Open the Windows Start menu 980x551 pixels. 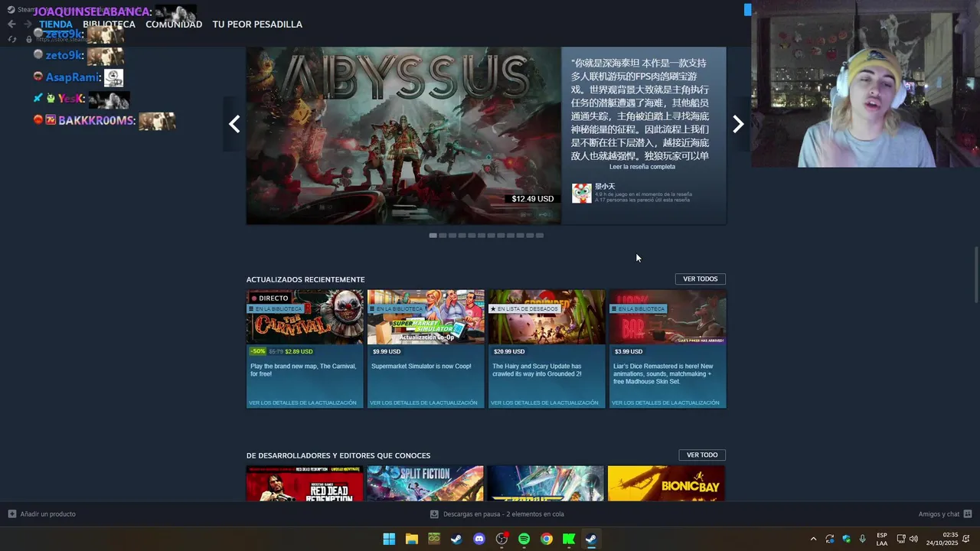click(x=389, y=539)
